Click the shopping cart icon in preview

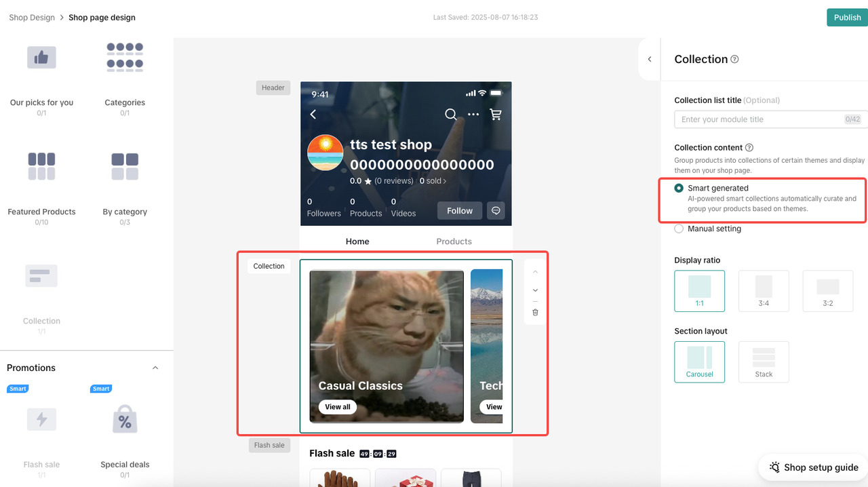(x=496, y=115)
